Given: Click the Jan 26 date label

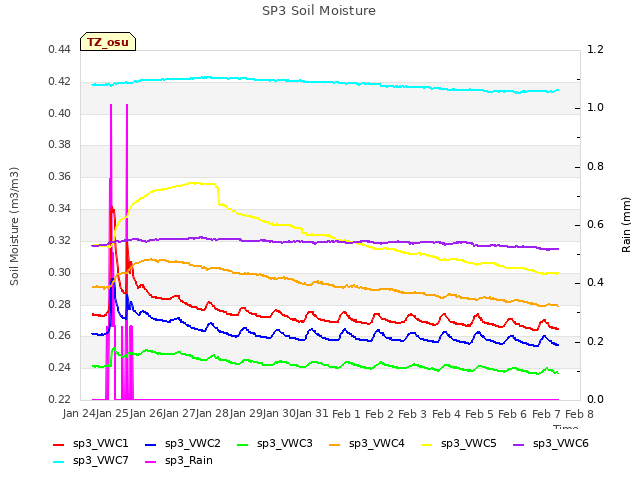Looking at the screenshot, I should click(x=146, y=414).
